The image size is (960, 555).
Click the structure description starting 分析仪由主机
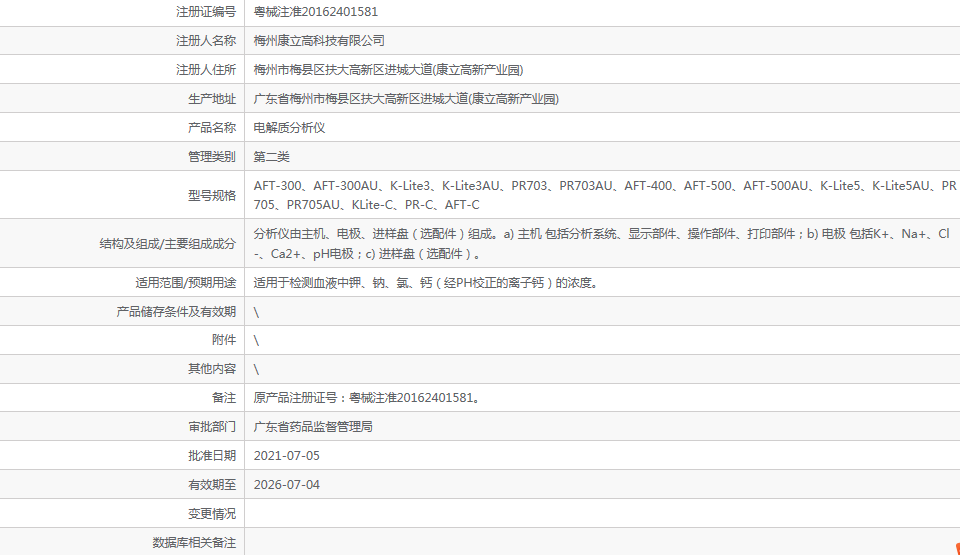602,243
